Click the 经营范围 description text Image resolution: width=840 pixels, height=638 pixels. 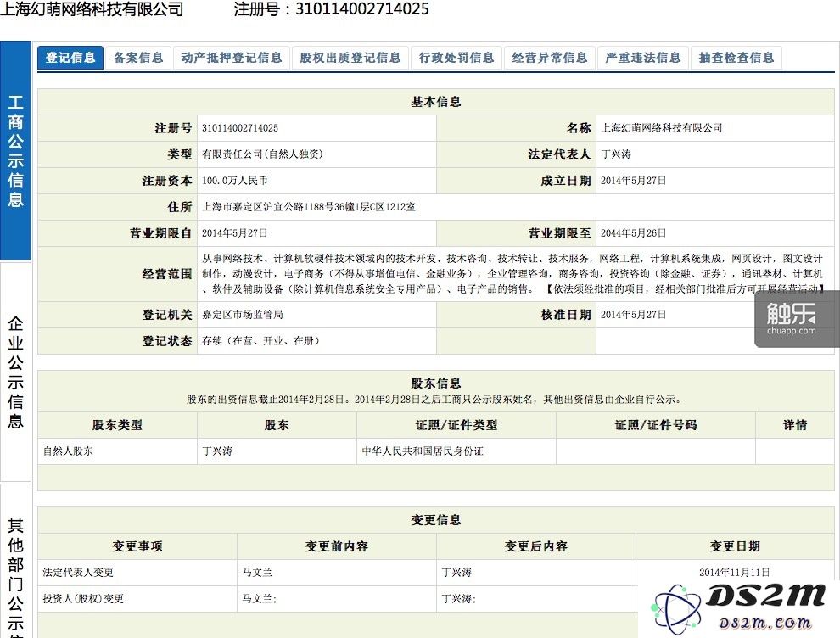pos(512,274)
